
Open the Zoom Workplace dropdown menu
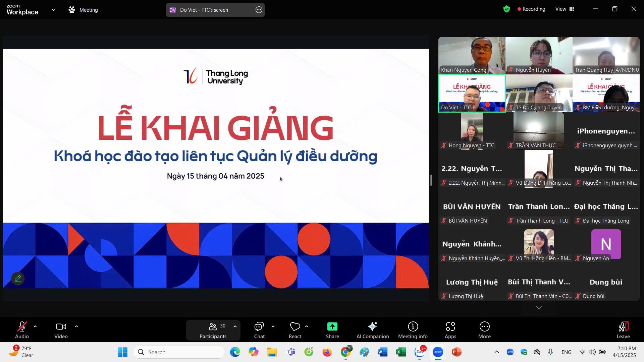(x=54, y=10)
